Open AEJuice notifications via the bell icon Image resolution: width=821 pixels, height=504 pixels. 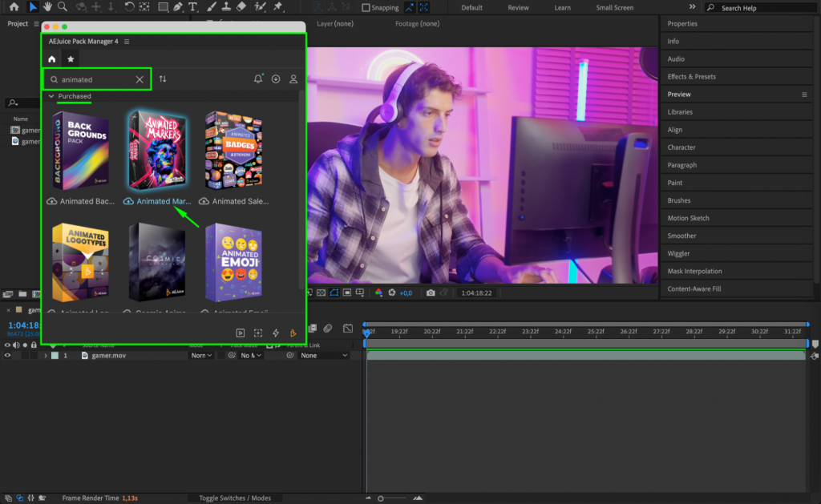coord(257,79)
